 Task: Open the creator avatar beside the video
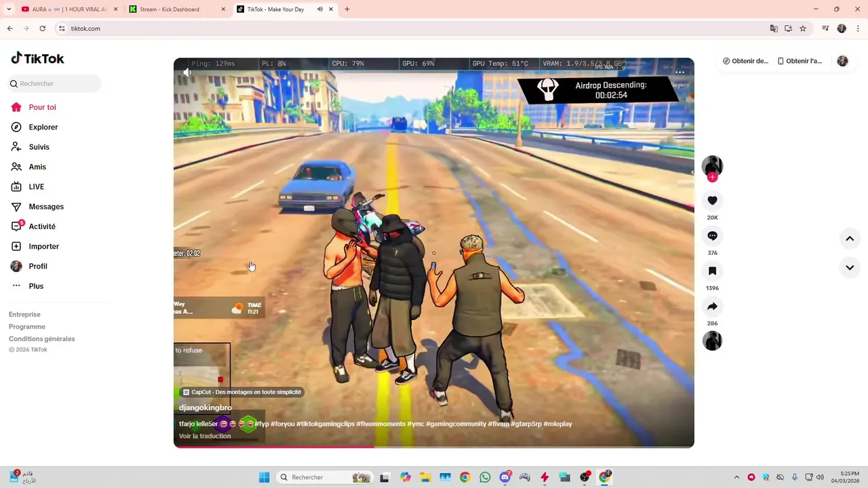click(712, 165)
